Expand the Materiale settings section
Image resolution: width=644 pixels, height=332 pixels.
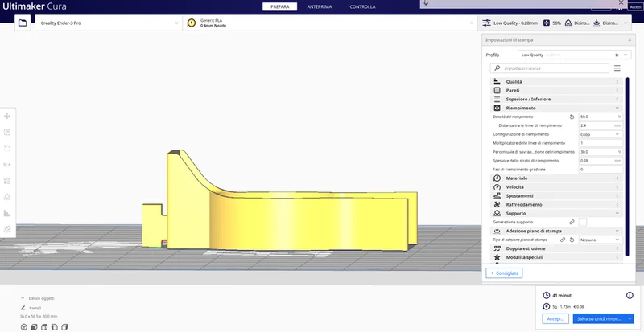click(556, 178)
